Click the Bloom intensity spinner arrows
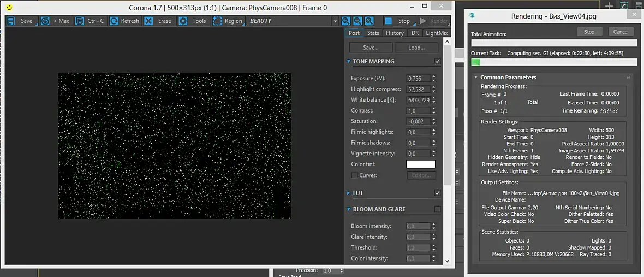The height and width of the screenshot is (277, 644). pyautogui.click(x=434, y=226)
